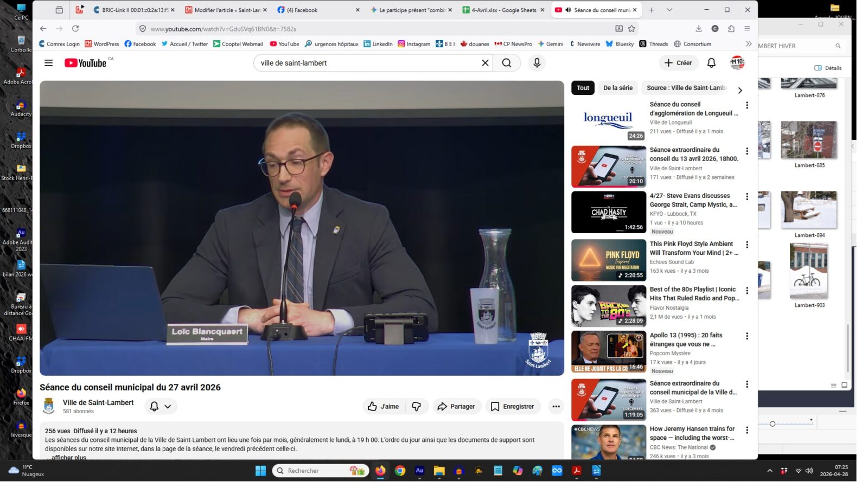
Task: Open the Pink Floyd Style Ambient thumbnail
Action: tap(609, 260)
